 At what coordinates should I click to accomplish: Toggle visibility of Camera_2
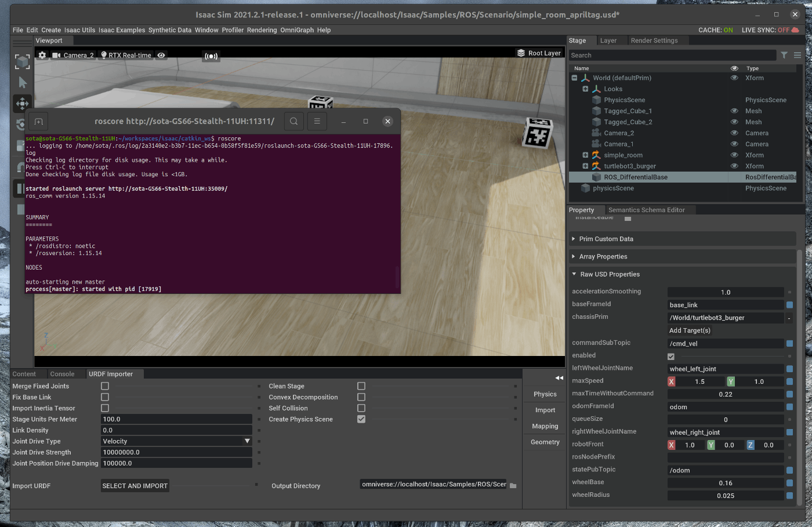pyautogui.click(x=734, y=133)
